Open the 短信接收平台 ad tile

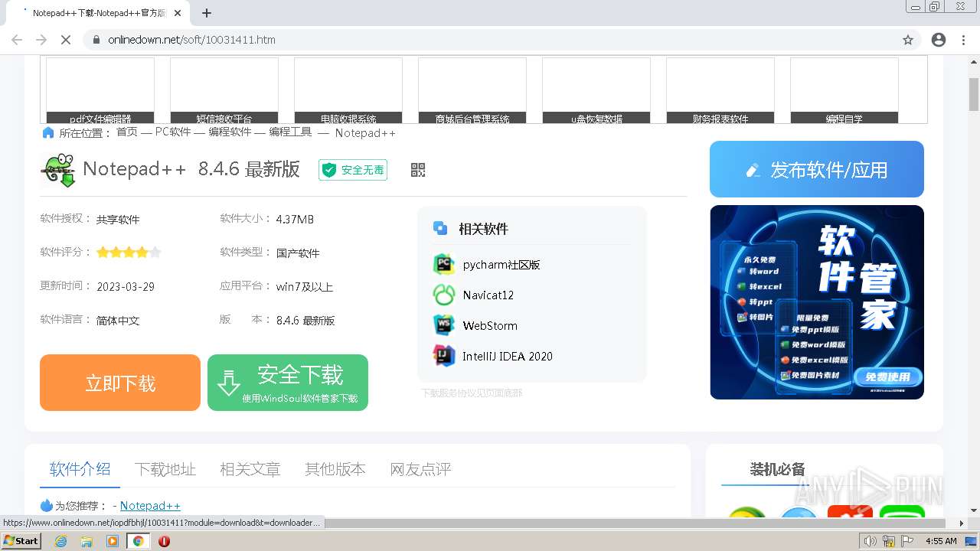coord(224,90)
